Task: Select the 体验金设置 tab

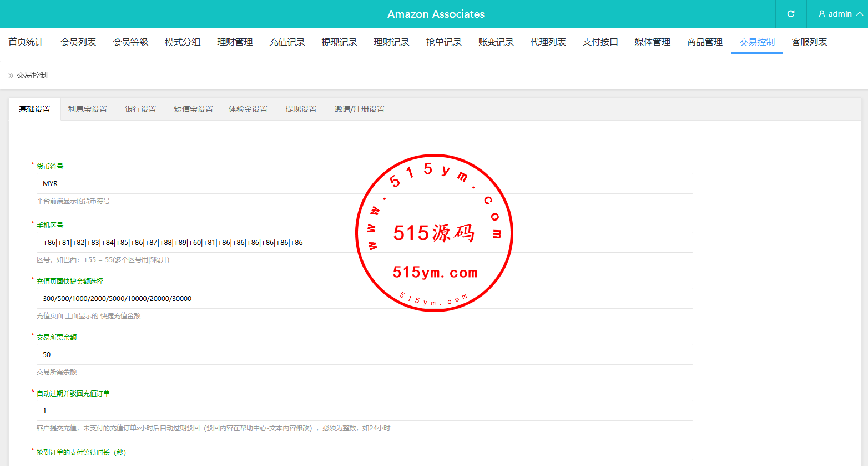Action: click(x=248, y=109)
